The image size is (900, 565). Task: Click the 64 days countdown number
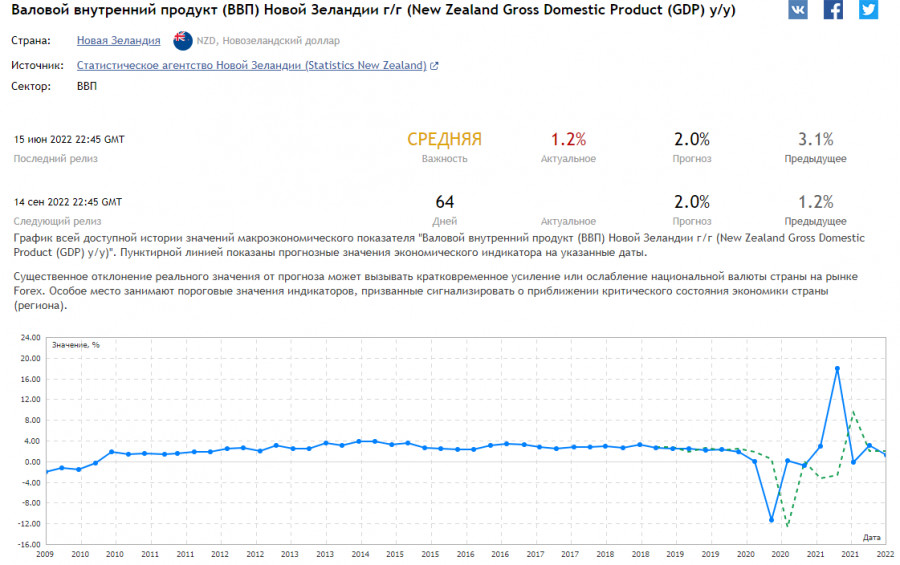coord(444,202)
